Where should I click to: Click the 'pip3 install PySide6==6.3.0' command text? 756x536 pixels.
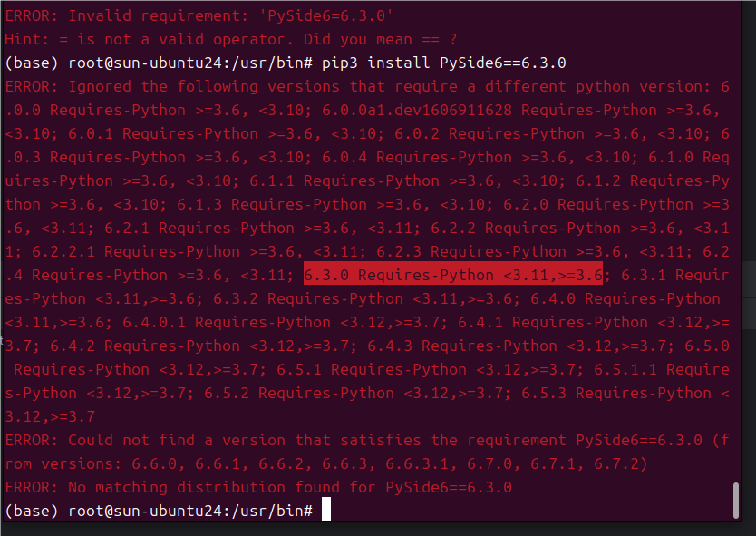pos(443,63)
